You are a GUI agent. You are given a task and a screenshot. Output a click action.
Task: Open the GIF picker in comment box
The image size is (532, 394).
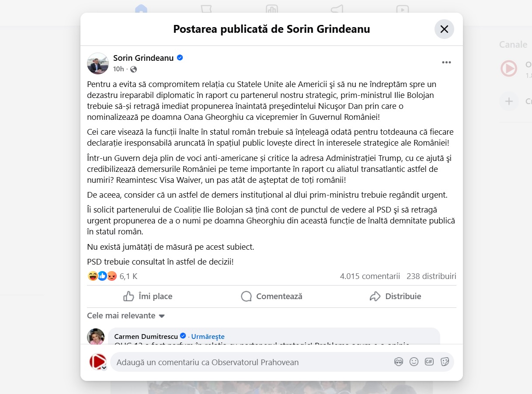click(429, 362)
